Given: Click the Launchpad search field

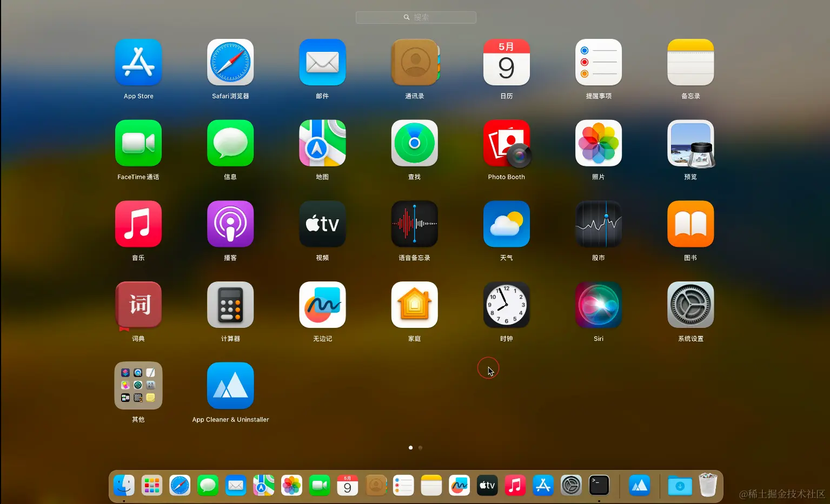Looking at the screenshot, I should pos(416,17).
